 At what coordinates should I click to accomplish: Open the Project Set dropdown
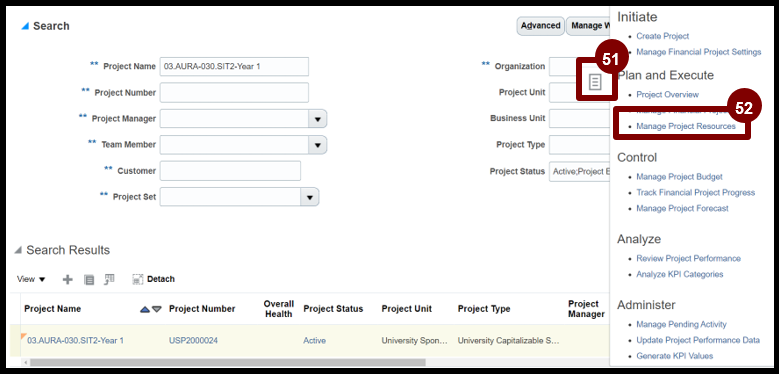tap(310, 197)
